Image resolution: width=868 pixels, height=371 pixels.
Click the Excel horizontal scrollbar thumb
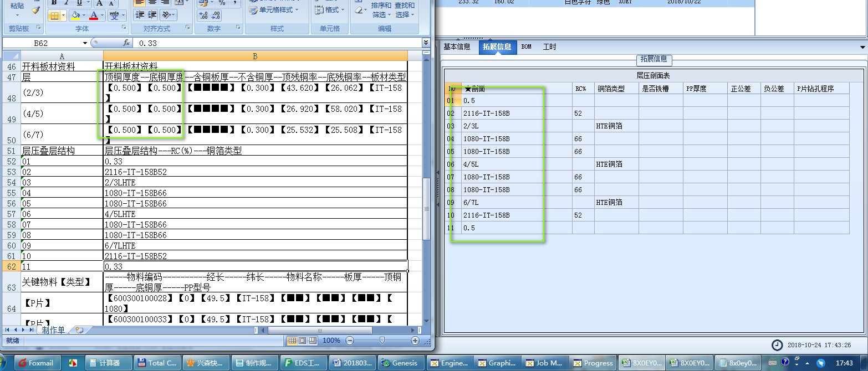pyautogui.click(x=319, y=330)
